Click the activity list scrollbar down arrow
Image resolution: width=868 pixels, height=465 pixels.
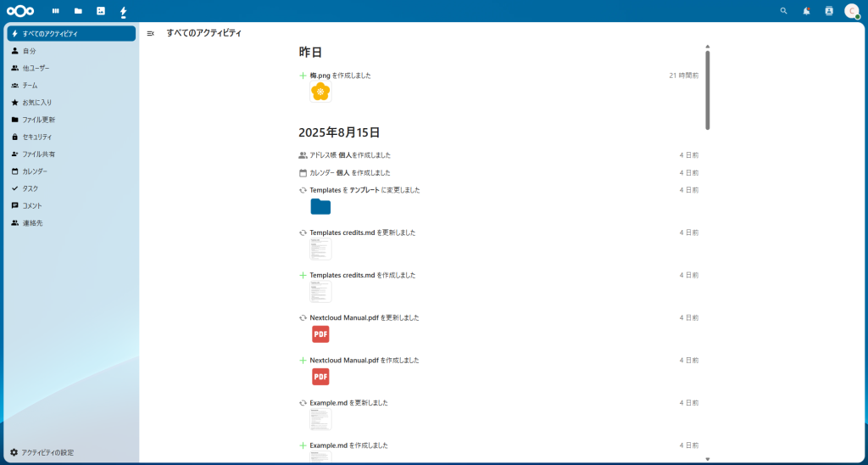(x=708, y=459)
